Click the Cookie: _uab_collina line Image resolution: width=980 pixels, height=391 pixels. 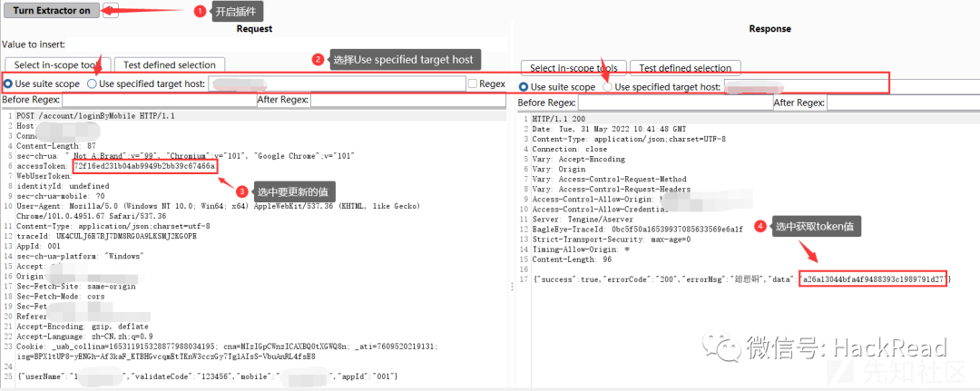(230, 346)
